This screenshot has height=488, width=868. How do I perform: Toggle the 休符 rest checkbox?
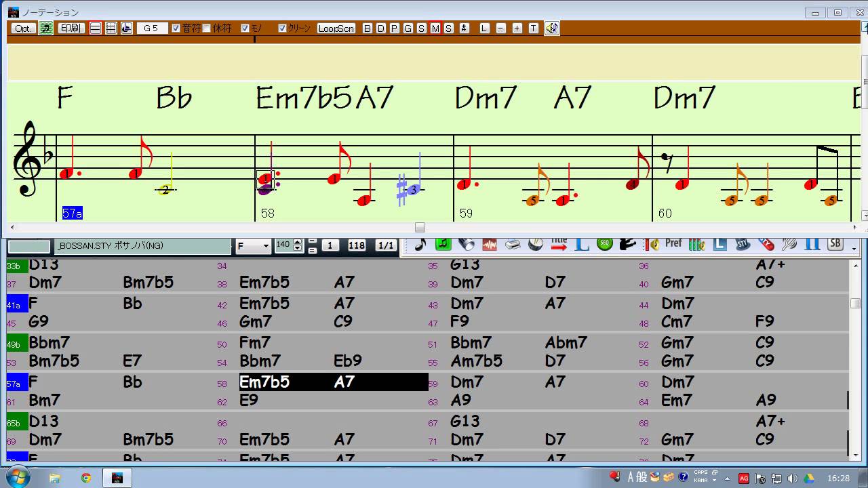coord(206,28)
